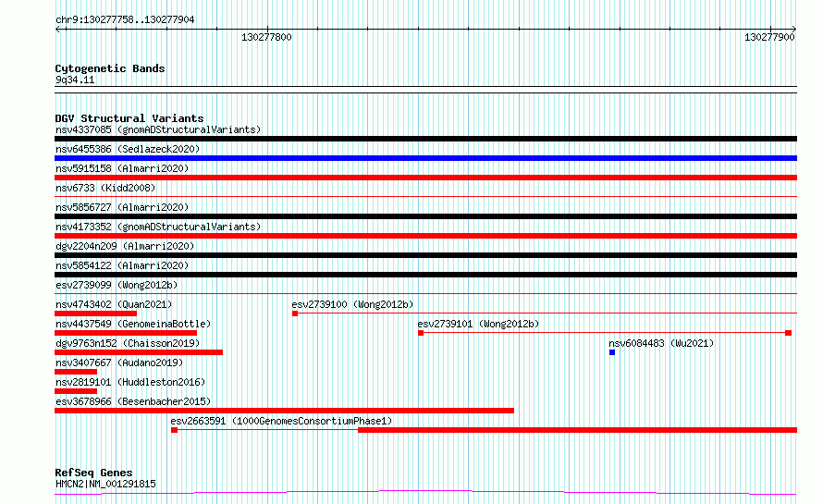
Task: Open esv2663591 1000Genomes variant label
Action: 281,421
